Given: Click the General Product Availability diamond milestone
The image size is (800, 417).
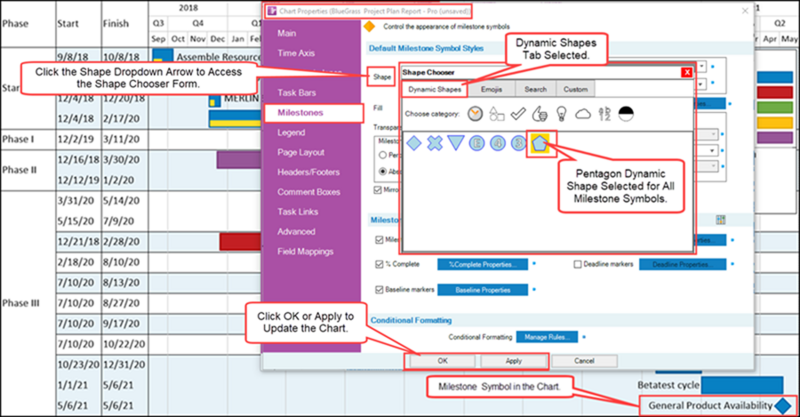Looking at the screenshot, I should [x=783, y=406].
